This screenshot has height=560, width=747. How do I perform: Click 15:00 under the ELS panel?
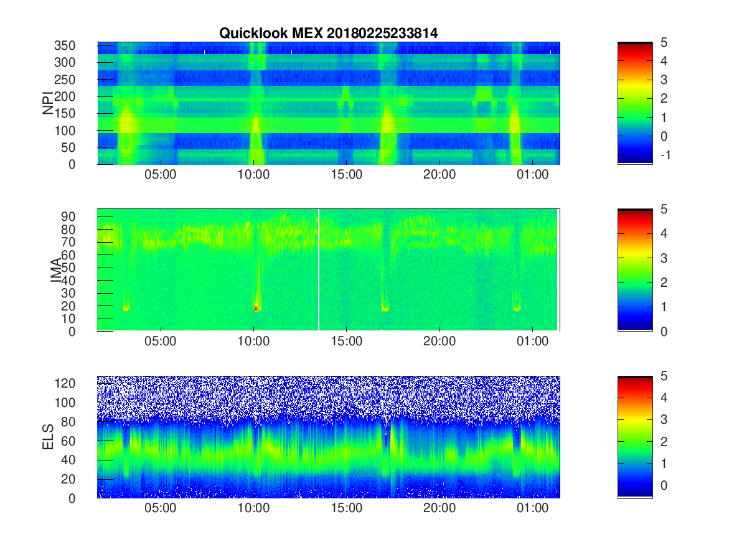[x=347, y=508]
